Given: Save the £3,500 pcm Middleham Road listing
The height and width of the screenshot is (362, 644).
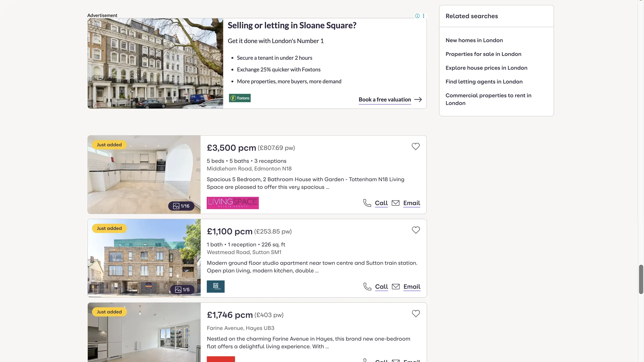Looking at the screenshot, I should [x=415, y=146].
